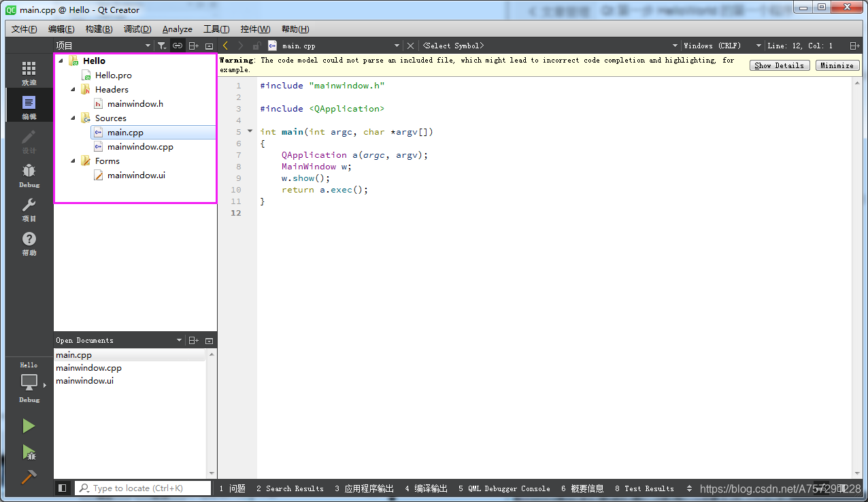Viewport: 868px width, 502px height.
Task: Close the main.cpp document
Action: [x=410, y=46]
